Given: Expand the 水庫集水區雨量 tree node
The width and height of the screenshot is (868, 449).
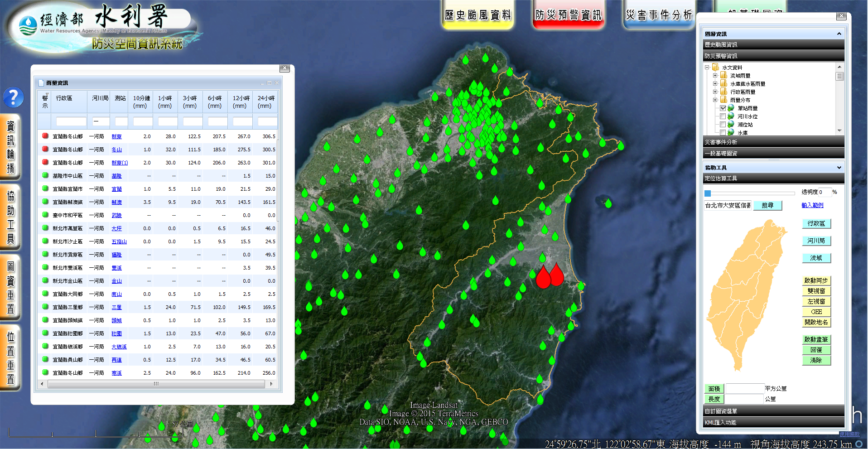Looking at the screenshot, I should [x=715, y=83].
